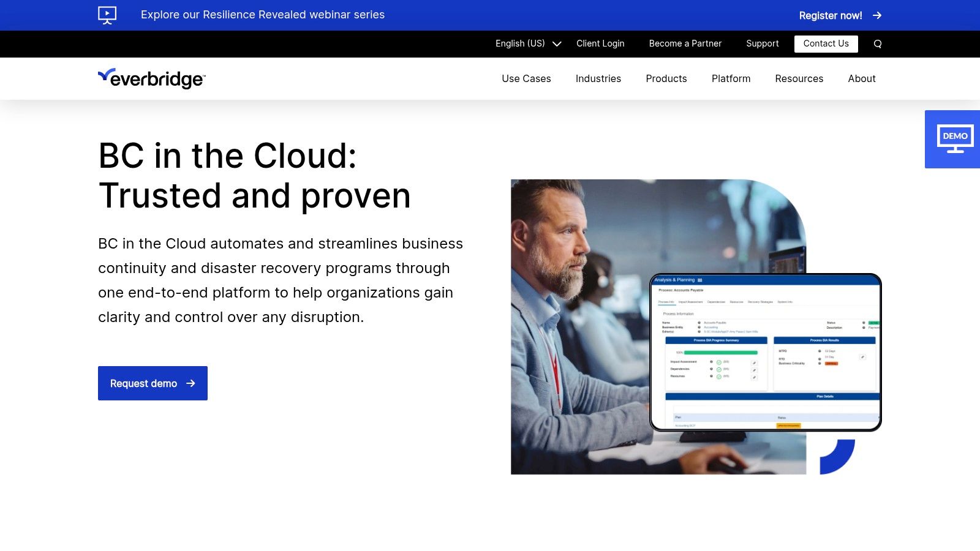
Task: Open the Resources menu
Action: [799, 78]
